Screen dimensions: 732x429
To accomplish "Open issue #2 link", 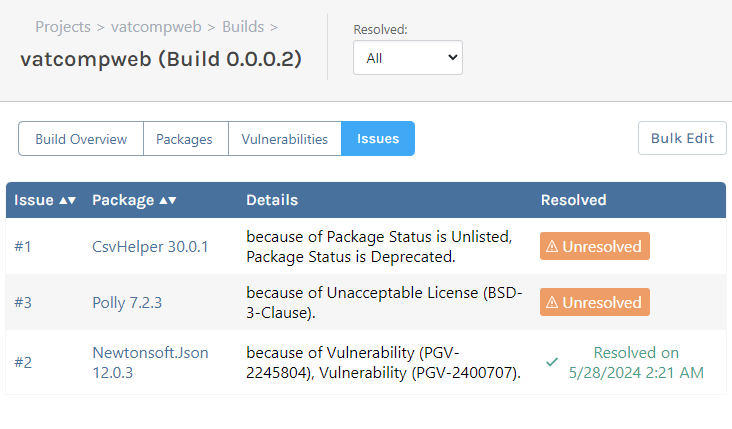I will 23,362.
